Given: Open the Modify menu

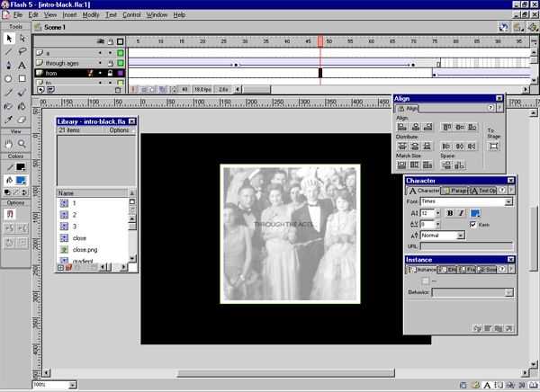Looking at the screenshot, I should pos(91,15).
